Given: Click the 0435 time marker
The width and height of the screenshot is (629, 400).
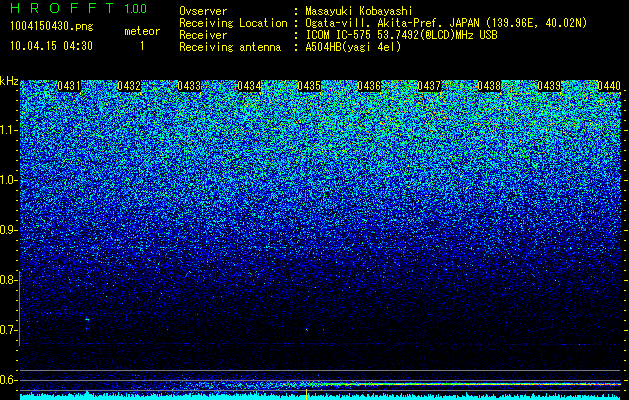Looking at the screenshot, I should click(309, 86).
